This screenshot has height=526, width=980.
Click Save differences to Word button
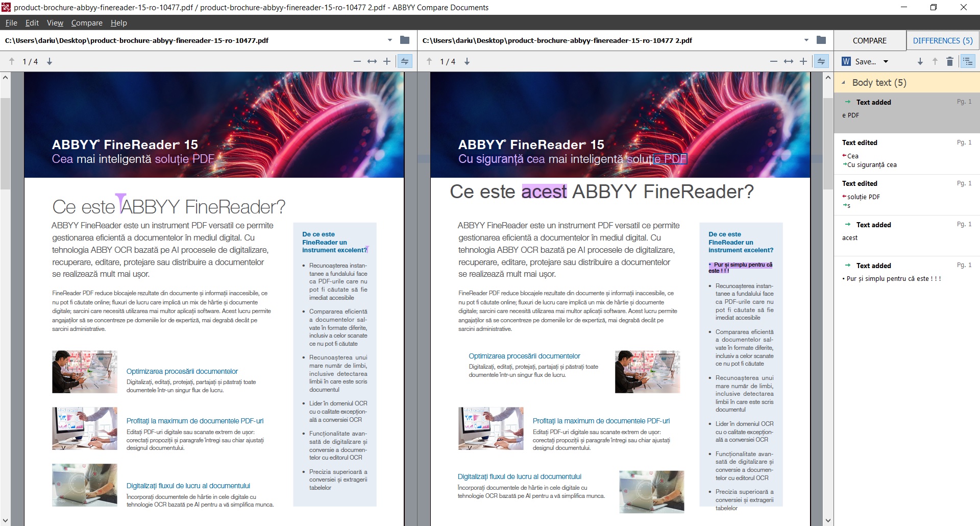click(x=860, y=61)
